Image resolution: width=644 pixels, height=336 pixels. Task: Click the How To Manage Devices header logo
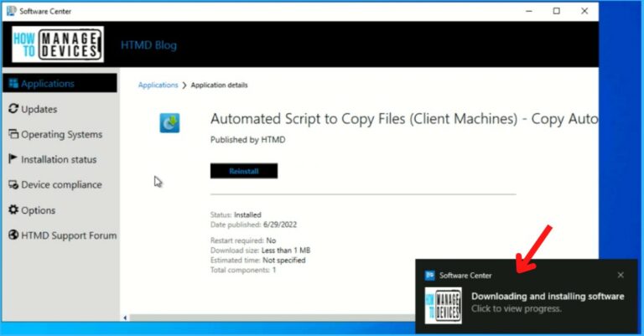[58, 44]
